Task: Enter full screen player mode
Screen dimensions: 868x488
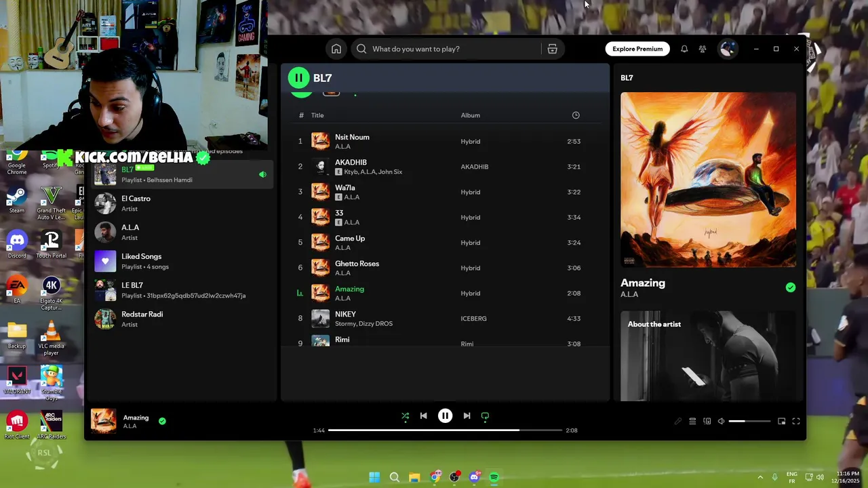Action: (x=796, y=422)
